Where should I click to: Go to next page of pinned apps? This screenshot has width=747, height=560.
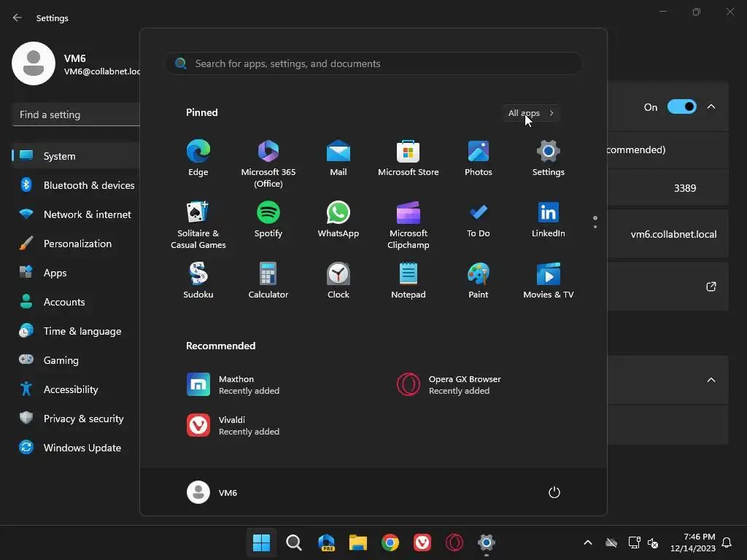(x=595, y=227)
